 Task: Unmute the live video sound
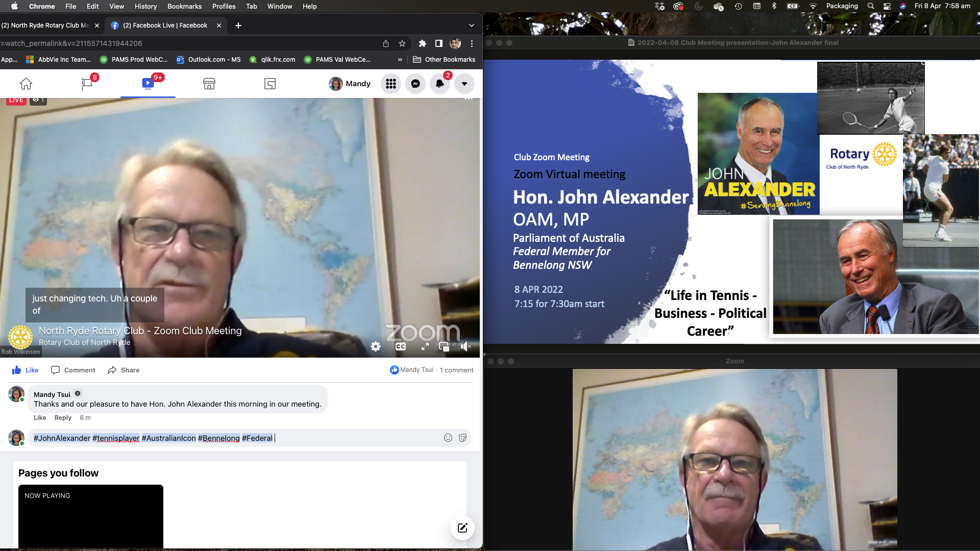click(465, 346)
